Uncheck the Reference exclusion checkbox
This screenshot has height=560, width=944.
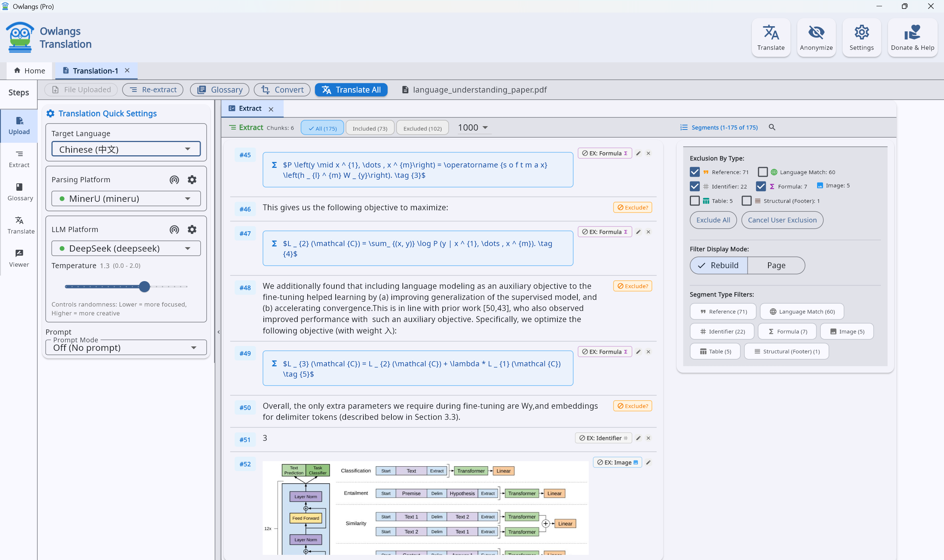694,172
